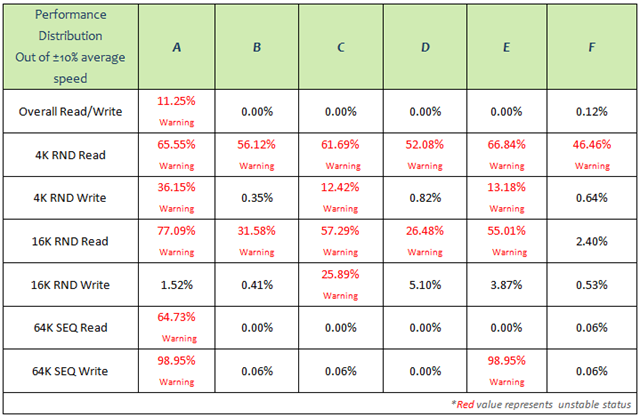Click the Overall Read/Write row label
Screen dimensions: 640x417
pyautogui.click(x=71, y=111)
